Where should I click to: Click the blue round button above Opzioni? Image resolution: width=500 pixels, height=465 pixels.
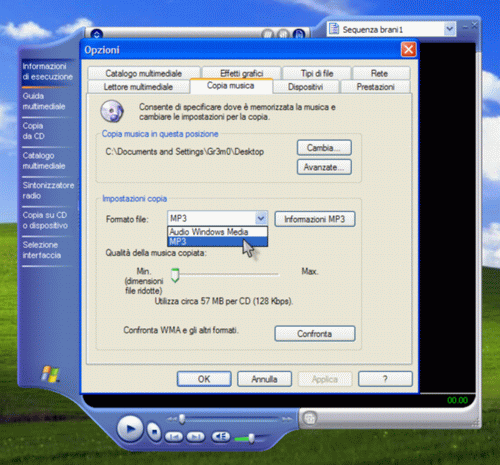(x=299, y=34)
